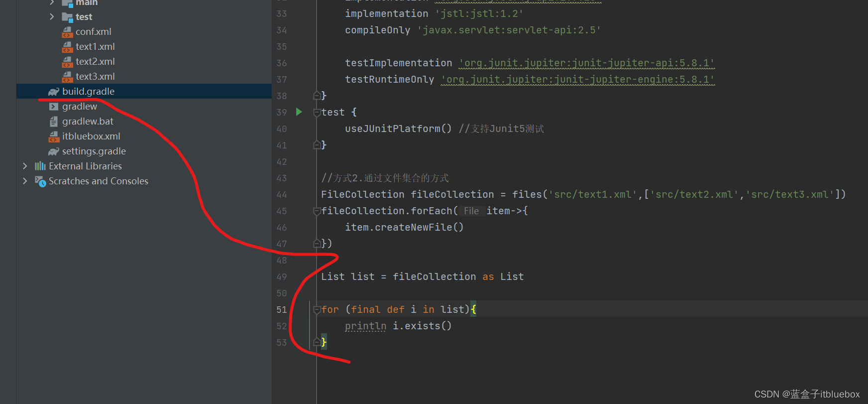Image resolution: width=868 pixels, height=404 pixels.
Task: Place cursor after closing brace on line 53
Action: click(x=327, y=342)
